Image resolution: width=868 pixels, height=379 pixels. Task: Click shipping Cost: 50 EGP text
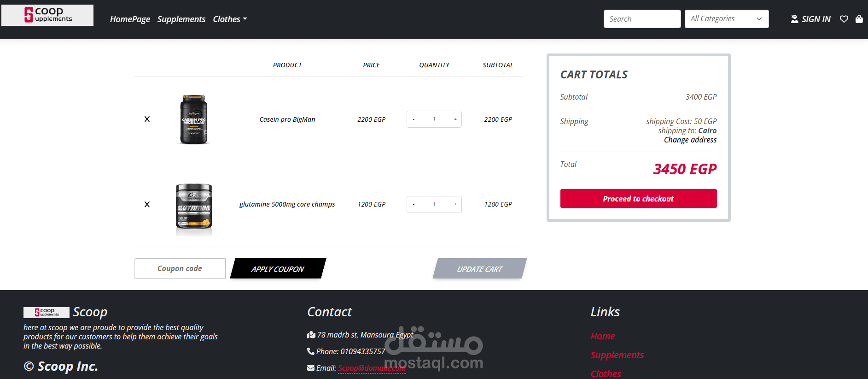(682, 121)
